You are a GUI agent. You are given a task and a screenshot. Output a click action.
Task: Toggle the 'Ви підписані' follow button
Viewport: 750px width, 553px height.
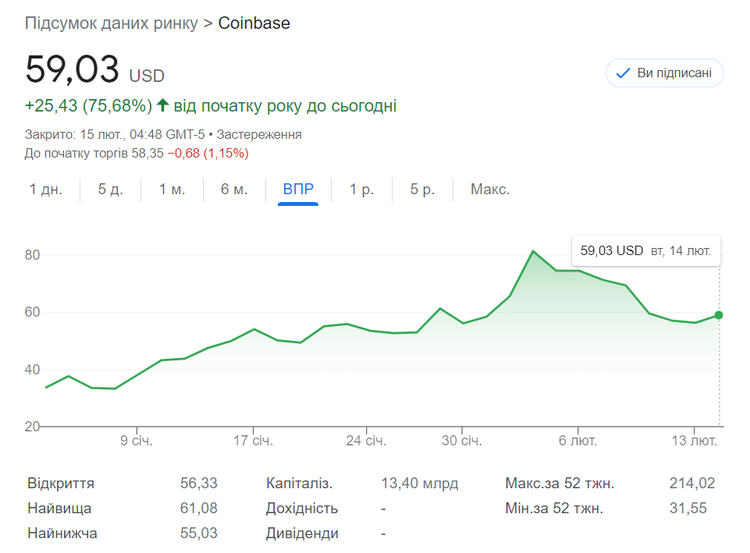click(665, 73)
